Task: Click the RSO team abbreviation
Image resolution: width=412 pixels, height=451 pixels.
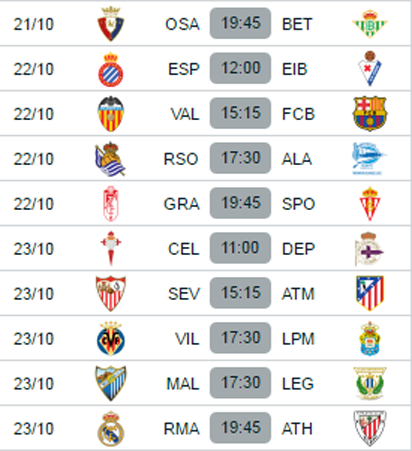Action: (x=181, y=159)
